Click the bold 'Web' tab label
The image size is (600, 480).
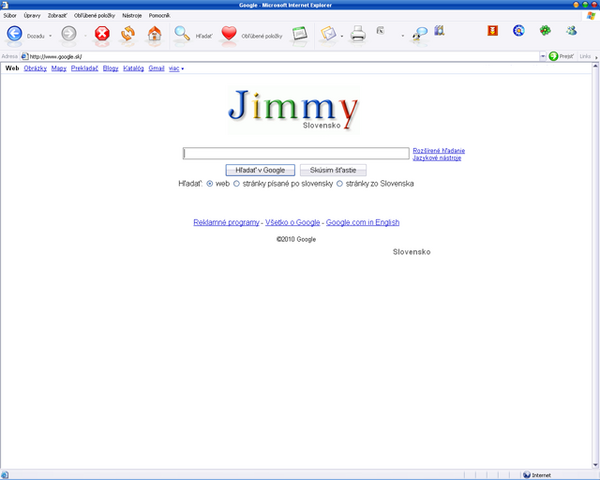tap(12, 69)
